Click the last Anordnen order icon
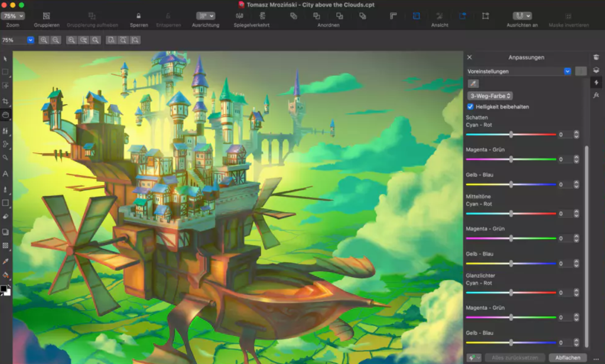 point(363,16)
